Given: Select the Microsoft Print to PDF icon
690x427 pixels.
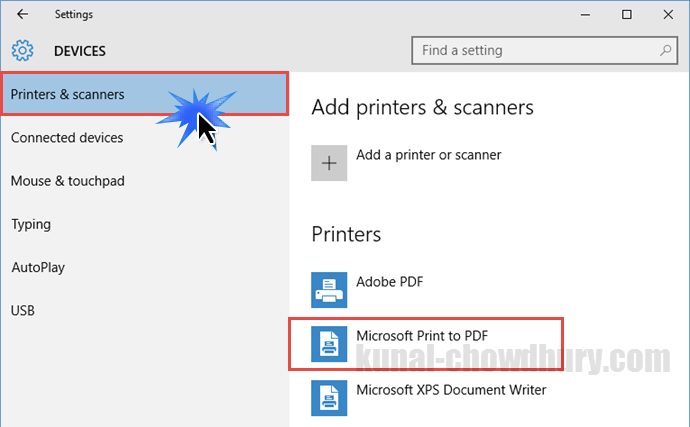Looking at the screenshot, I should tap(329, 344).
